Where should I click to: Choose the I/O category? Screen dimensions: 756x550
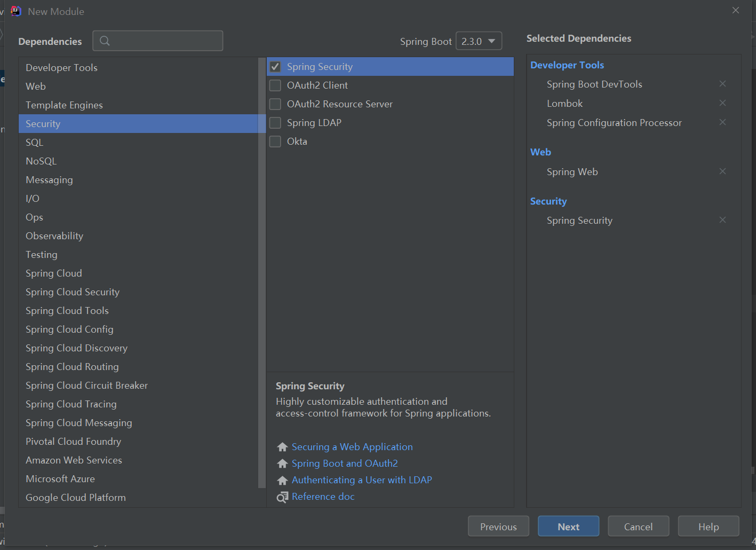[x=138, y=199]
